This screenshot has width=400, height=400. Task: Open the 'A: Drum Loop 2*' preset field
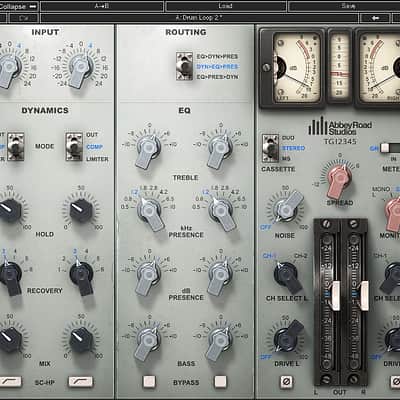click(x=199, y=18)
